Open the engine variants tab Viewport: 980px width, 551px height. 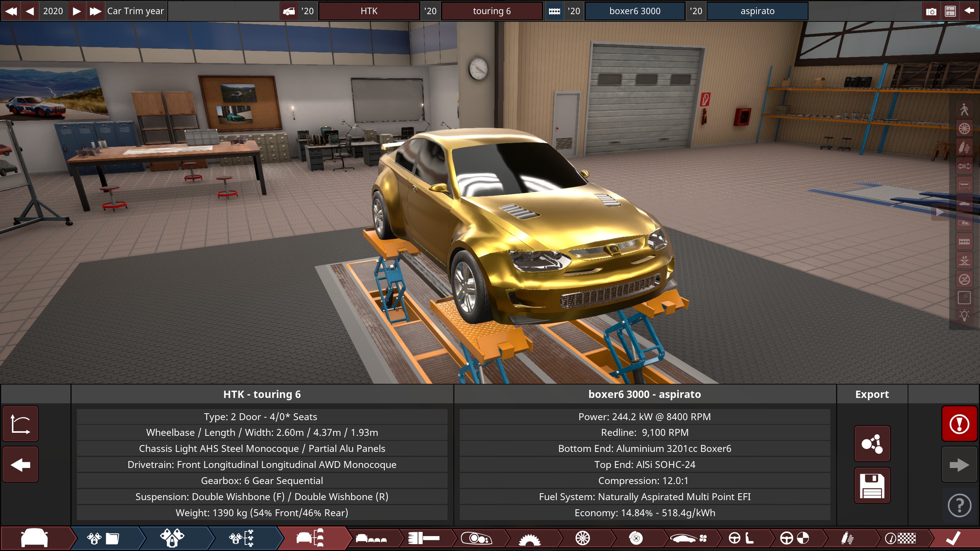(241, 538)
